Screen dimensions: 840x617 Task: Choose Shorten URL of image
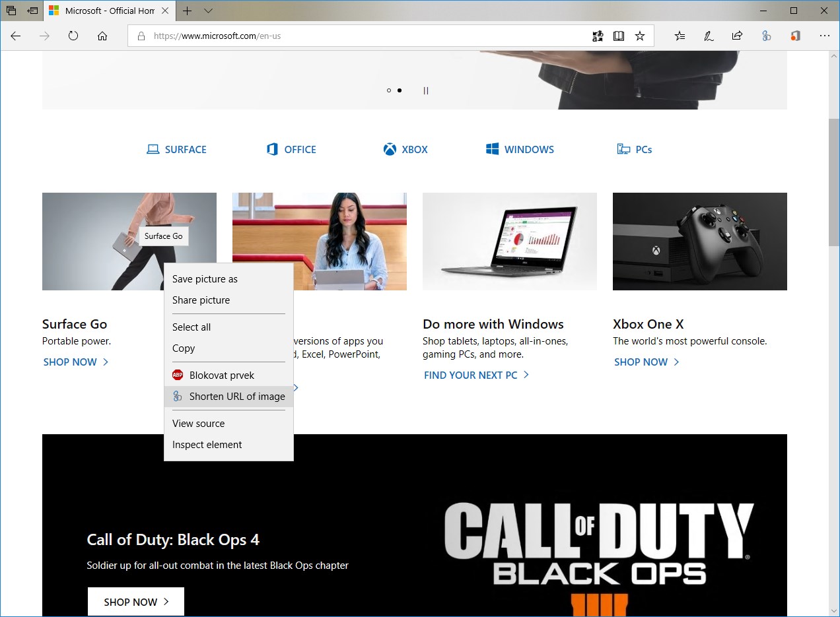coord(228,397)
